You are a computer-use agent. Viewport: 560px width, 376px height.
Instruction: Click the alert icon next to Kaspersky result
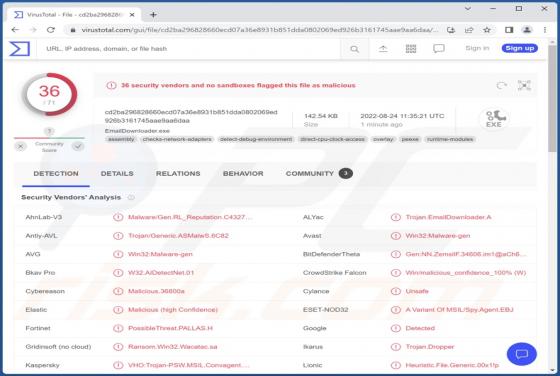[x=118, y=365]
